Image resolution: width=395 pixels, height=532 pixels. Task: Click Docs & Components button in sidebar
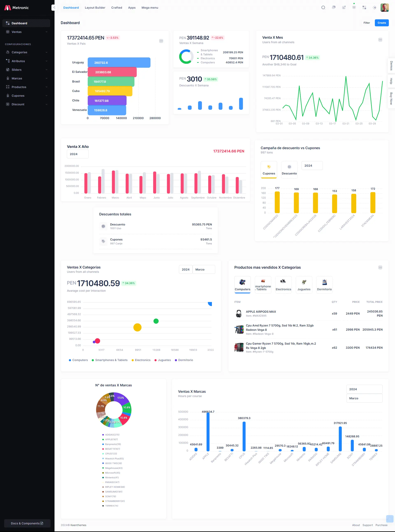(27, 523)
